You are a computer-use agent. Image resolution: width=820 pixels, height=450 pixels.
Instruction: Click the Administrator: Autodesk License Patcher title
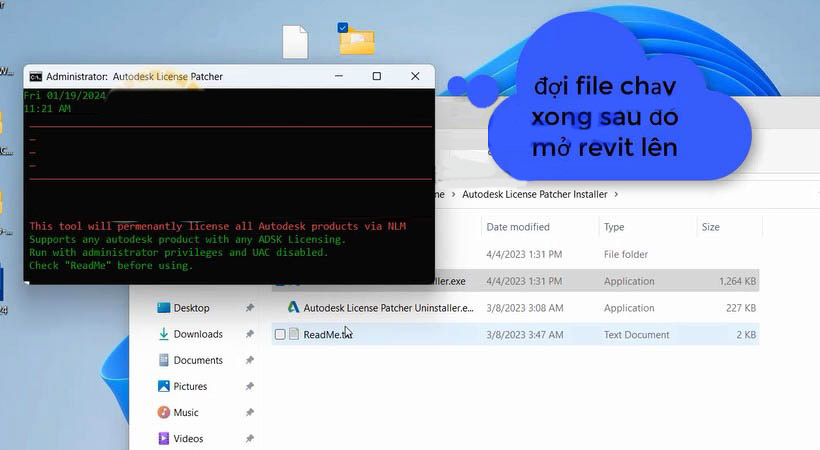pos(134,76)
